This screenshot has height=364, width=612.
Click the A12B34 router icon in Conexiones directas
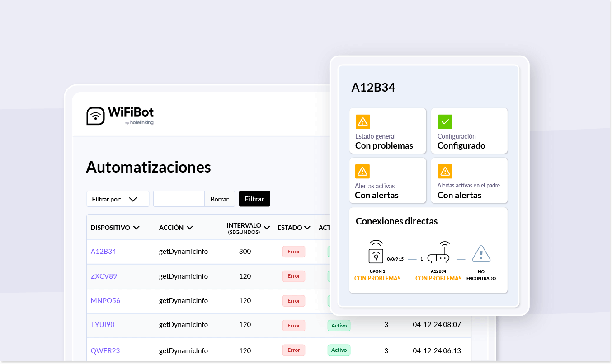click(438, 253)
